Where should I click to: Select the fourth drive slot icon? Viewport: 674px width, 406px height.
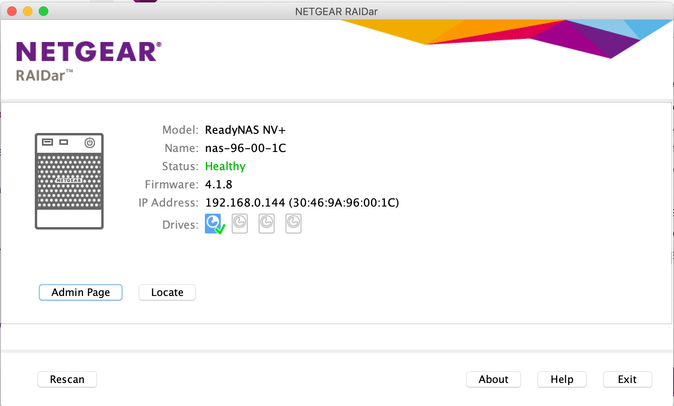[293, 225]
